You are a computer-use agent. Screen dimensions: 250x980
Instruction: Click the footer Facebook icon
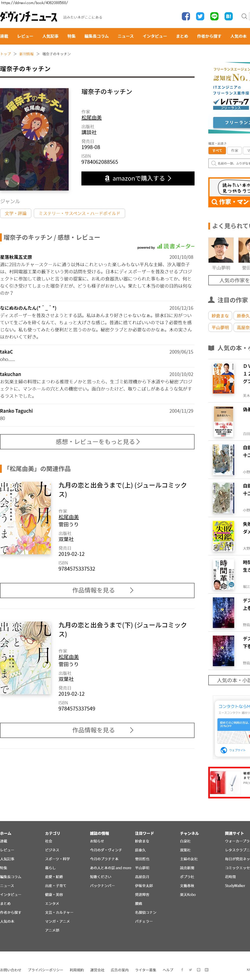click(x=182, y=970)
